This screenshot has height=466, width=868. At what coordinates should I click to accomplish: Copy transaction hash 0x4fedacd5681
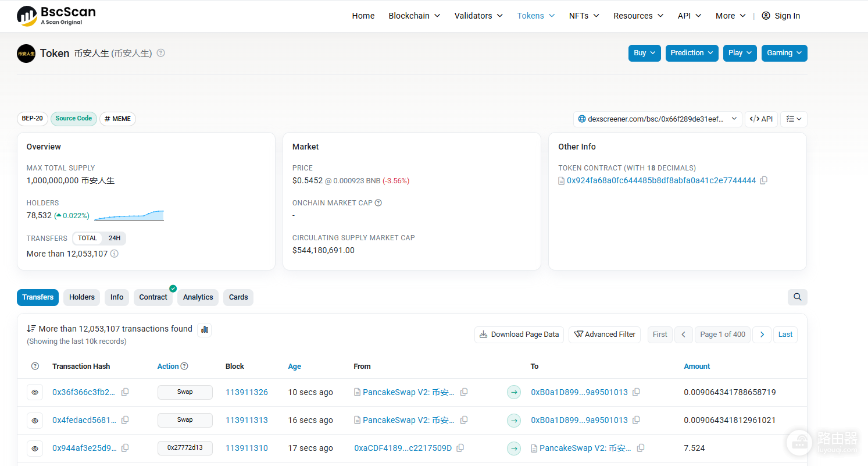point(125,420)
